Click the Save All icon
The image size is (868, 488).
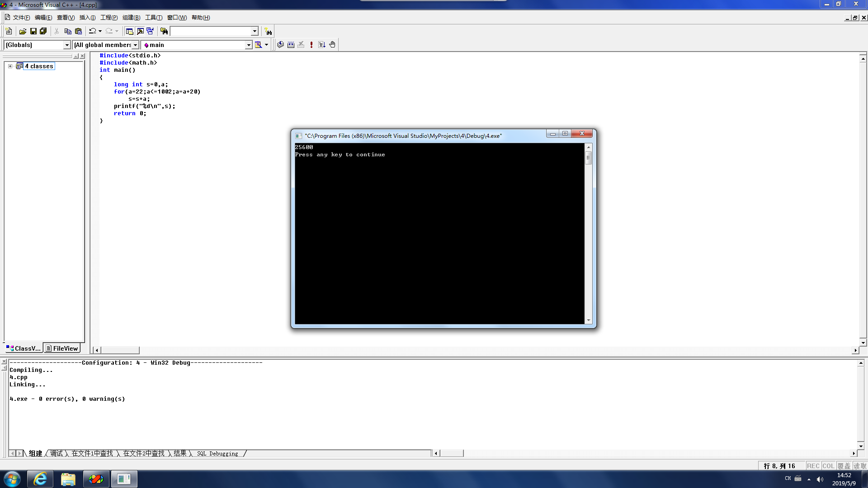tap(43, 31)
